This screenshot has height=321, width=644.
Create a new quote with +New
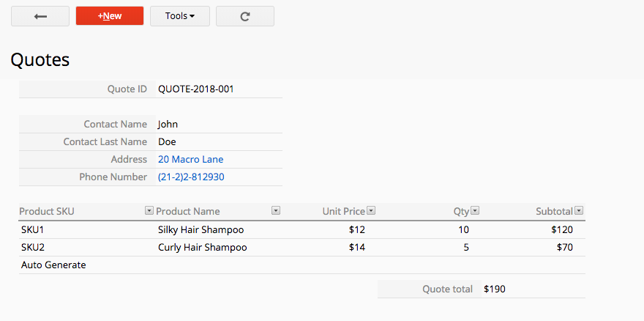[x=110, y=16]
